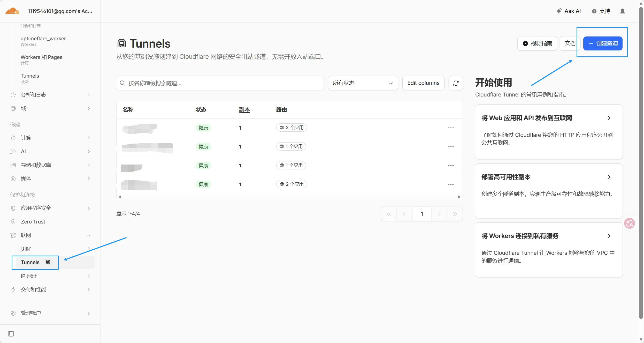Open actions menu for first tunnel row

(451, 128)
